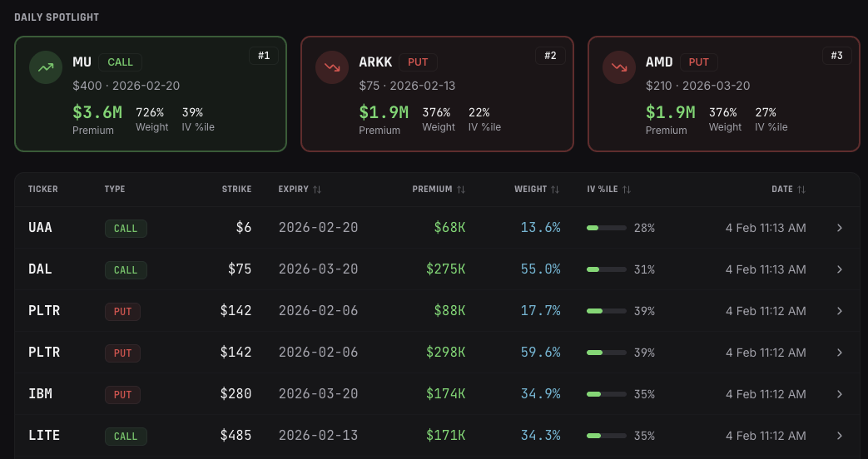Click the $3.6M premium on MU card

coord(97,112)
